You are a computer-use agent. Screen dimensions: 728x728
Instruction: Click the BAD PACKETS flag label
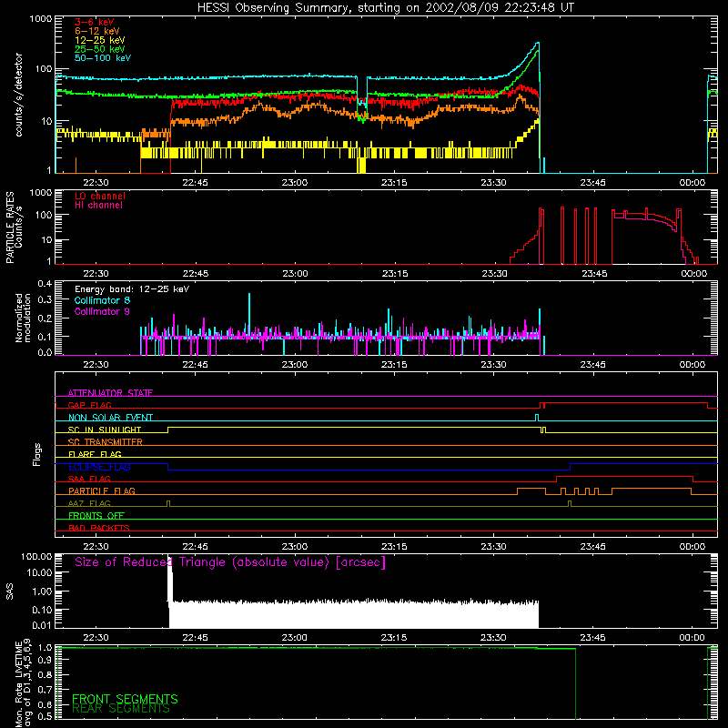click(x=99, y=528)
